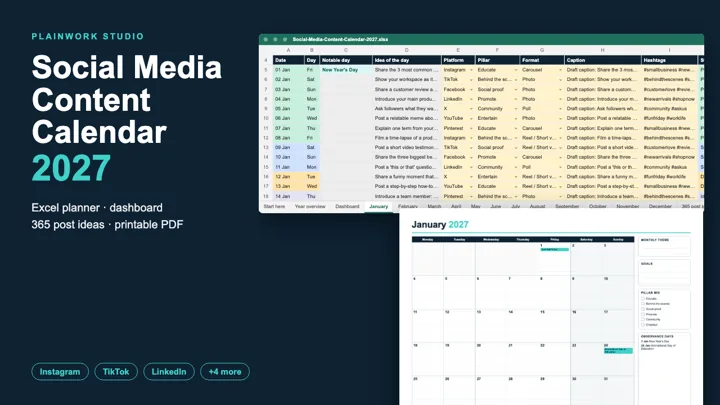
Task: Expand Entertain pillar dropdown in 06 Jan row
Action: pos(516,118)
